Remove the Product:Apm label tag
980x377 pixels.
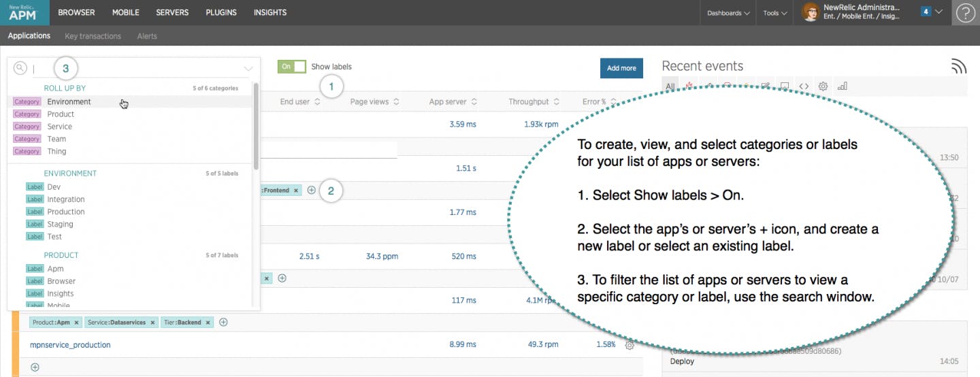[76, 323]
